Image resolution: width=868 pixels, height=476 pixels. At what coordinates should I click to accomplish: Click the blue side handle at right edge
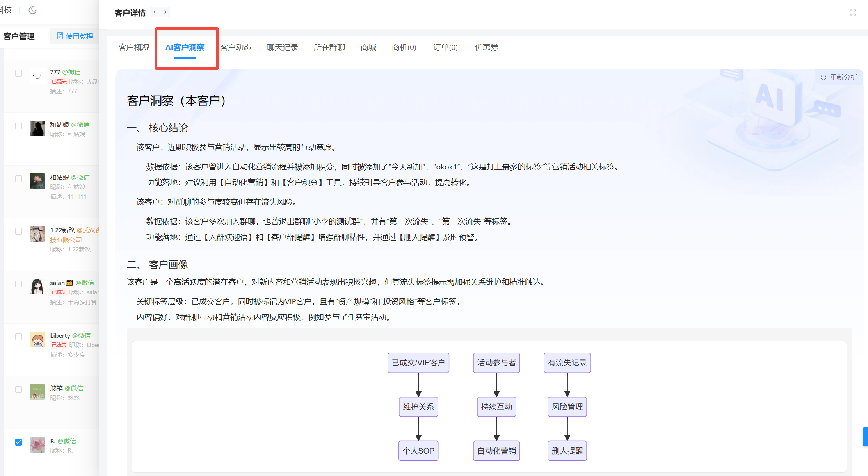tap(865, 437)
